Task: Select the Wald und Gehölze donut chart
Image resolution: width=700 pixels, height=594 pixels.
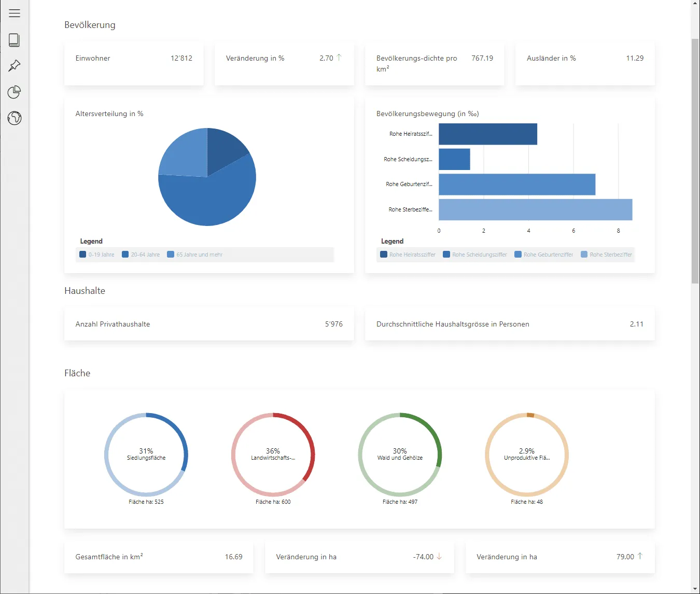Action: click(400, 455)
